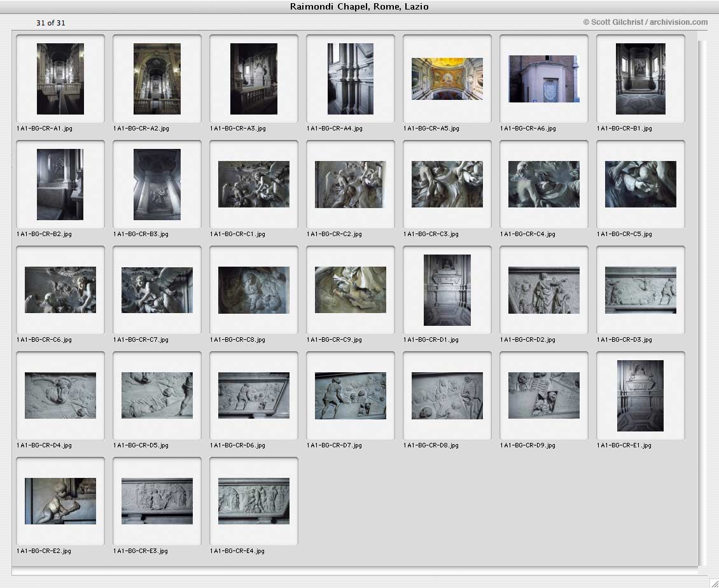The width and height of the screenshot is (719, 588).
Task: Open the 1A1-BG-CR-D5.jpg image
Action: [157, 395]
